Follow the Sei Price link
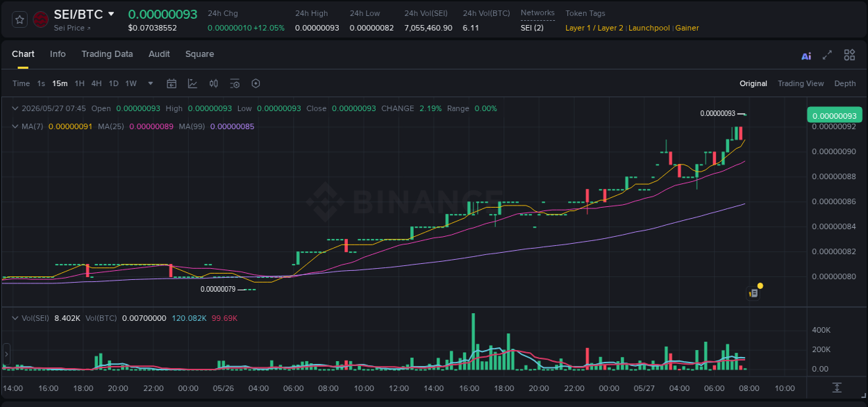868x407 pixels. pyautogui.click(x=72, y=28)
